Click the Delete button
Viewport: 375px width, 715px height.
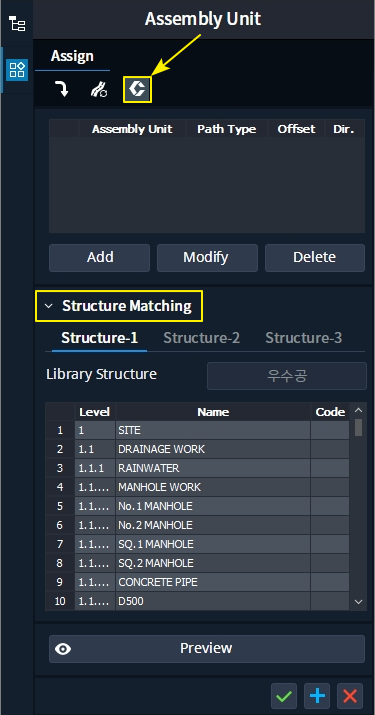pos(315,258)
